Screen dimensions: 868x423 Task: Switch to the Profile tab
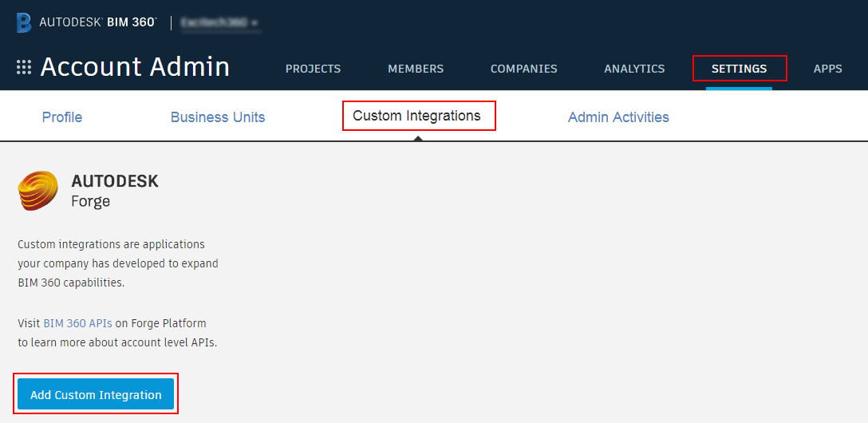[x=62, y=117]
